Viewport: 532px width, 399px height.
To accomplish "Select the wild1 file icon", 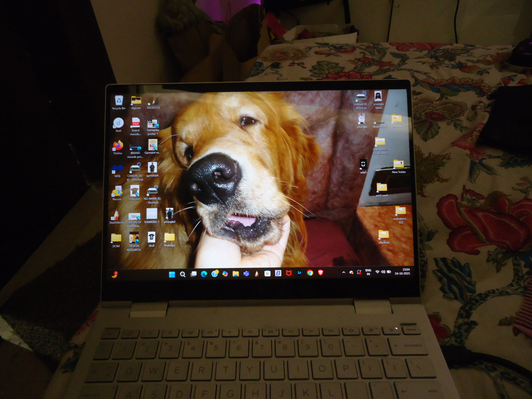I will click(x=363, y=166).
